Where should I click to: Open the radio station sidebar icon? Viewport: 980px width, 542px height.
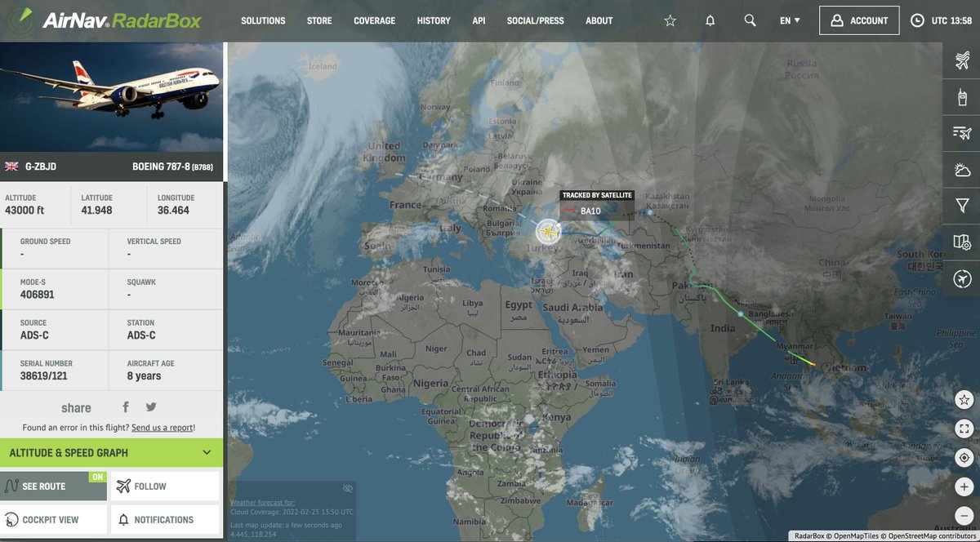coord(962,96)
